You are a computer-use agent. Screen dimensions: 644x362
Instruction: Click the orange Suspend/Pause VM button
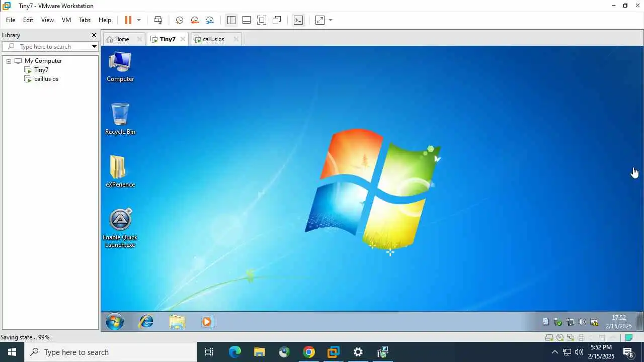[128, 20]
